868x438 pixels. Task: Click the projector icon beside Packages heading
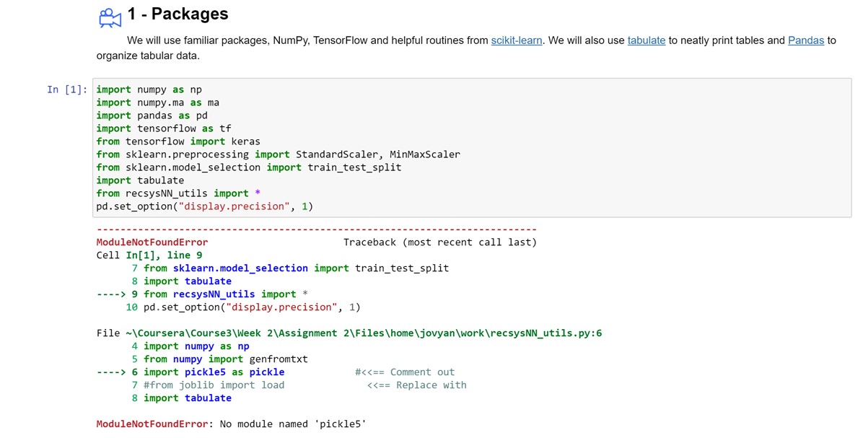pos(110,17)
